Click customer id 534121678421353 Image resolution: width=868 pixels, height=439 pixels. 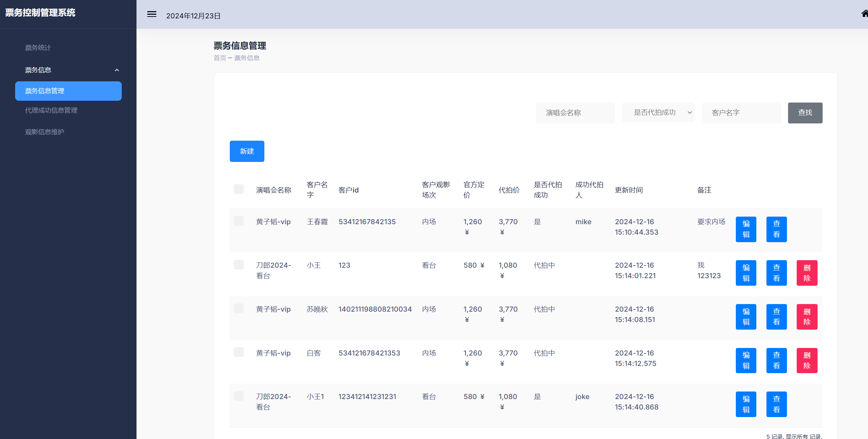[370, 353]
